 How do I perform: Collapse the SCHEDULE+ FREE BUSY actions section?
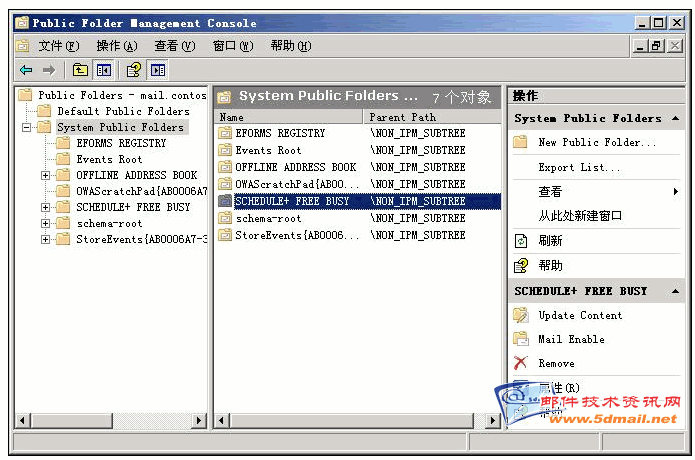click(x=675, y=291)
